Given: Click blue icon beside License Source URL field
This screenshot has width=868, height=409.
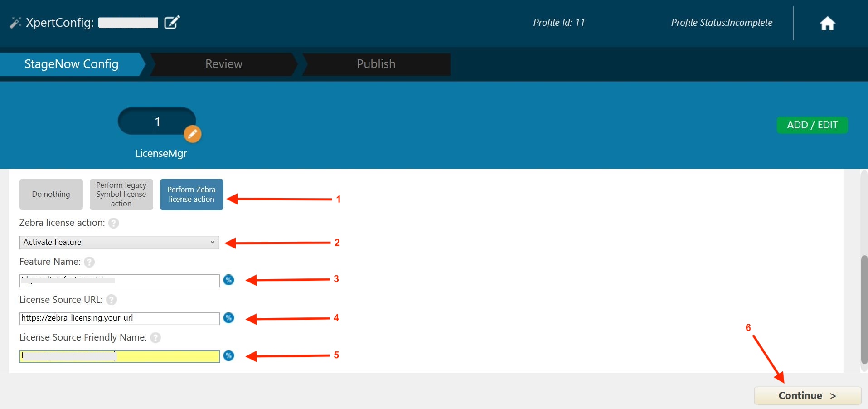Looking at the screenshot, I should pos(229,318).
